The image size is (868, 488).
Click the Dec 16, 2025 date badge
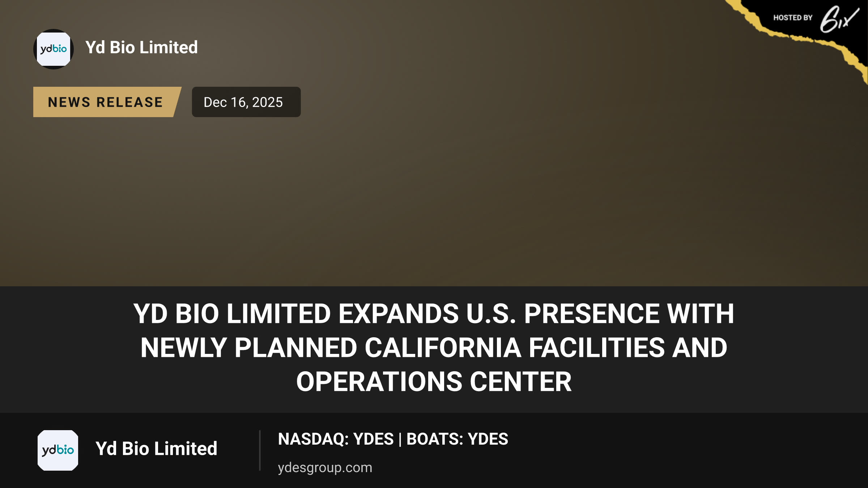pos(246,102)
